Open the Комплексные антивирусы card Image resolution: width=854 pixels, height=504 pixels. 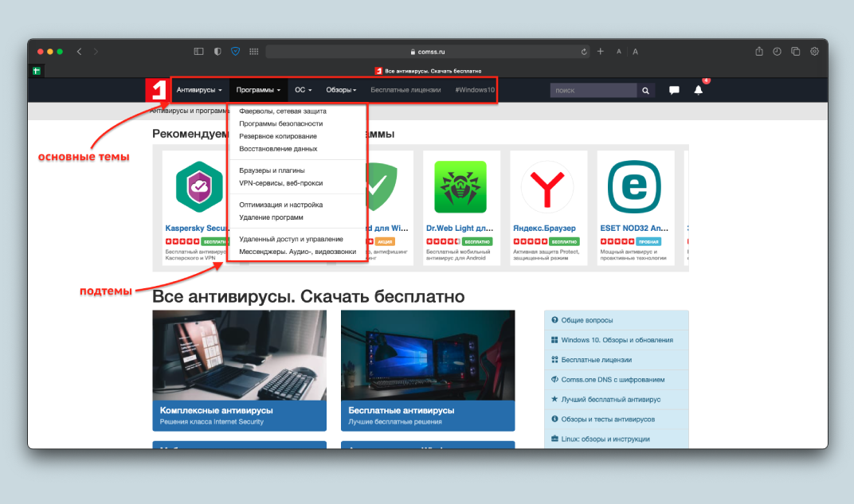240,371
